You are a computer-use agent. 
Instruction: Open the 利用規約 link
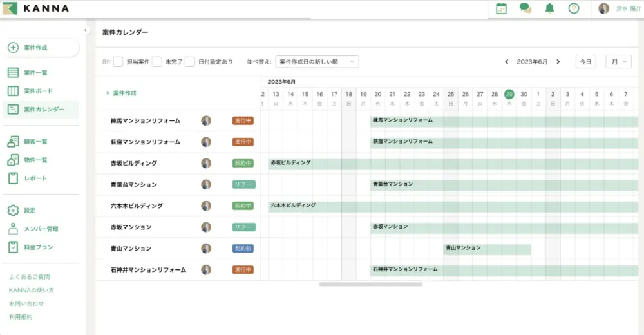pyautogui.click(x=21, y=317)
